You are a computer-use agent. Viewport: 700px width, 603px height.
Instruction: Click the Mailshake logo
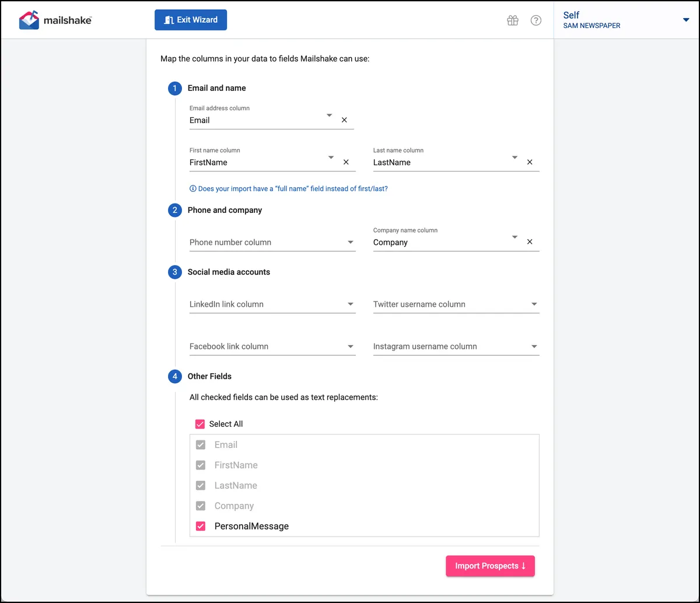tap(55, 20)
